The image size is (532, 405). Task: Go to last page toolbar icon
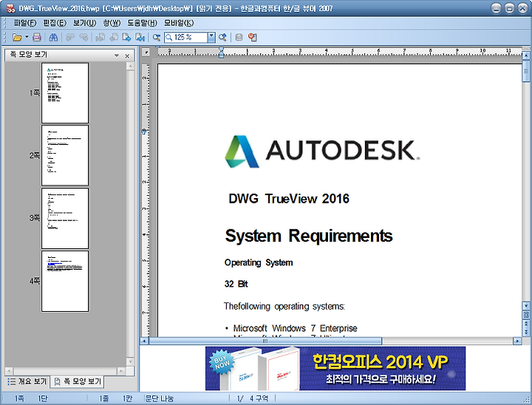[x=140, y=37]
